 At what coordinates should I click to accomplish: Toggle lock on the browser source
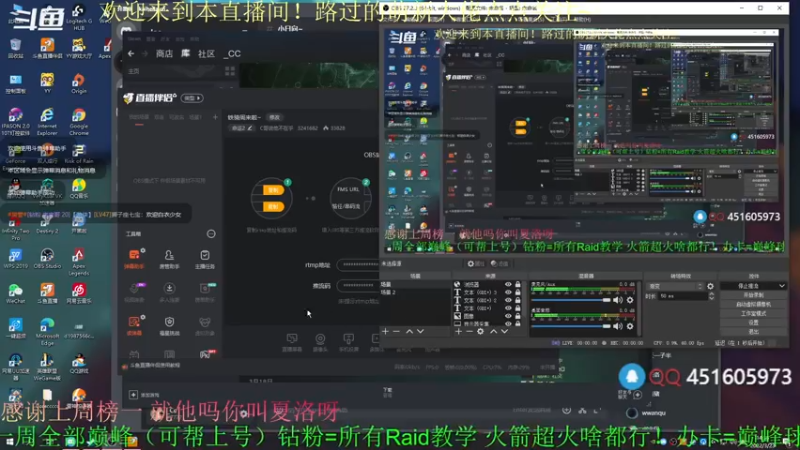pyautogui.click(x=518, y=285)
